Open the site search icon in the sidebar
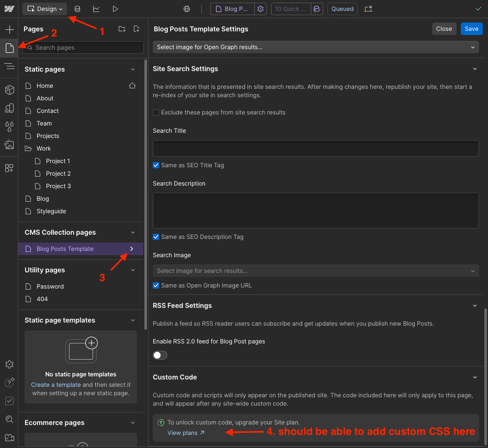Viewport: 488px width, 448px height. tap(9, 419)
